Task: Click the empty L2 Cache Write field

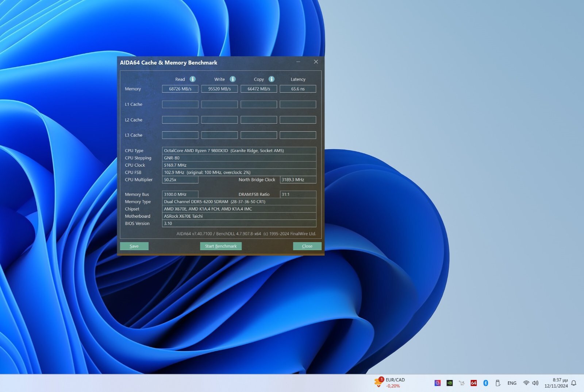Action: [219, 120]
